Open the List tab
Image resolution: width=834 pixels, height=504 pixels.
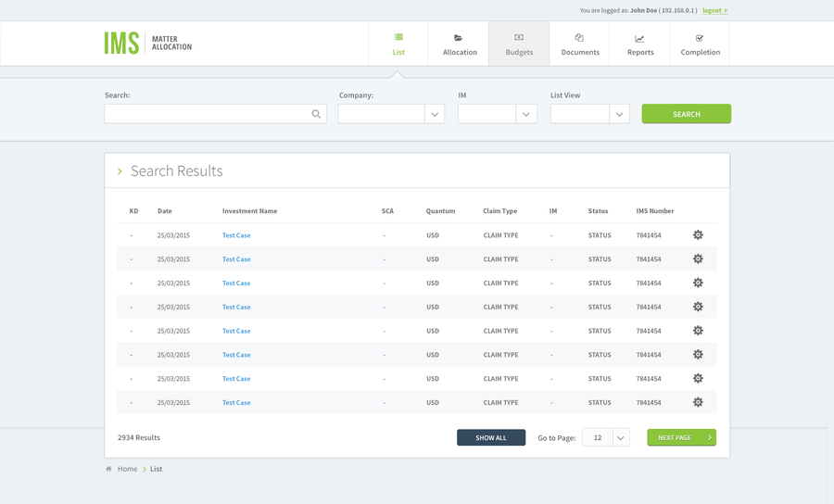point(398,44)
